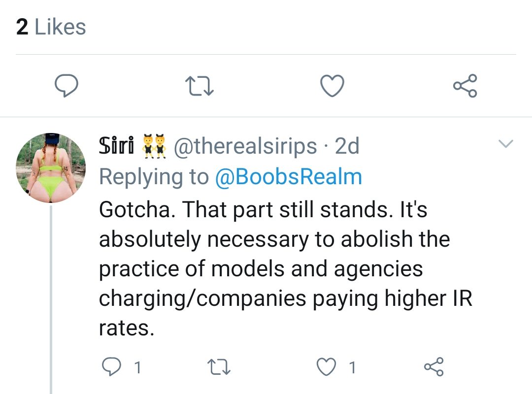The width and height of the screenshot is (532, 394).
Task: Visit the @BoobsRealm mentioned profile
Action: [x=289, y=177]
